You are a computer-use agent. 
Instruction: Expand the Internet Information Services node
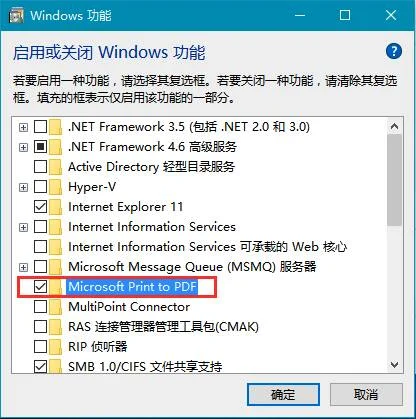tap(23, 227)
